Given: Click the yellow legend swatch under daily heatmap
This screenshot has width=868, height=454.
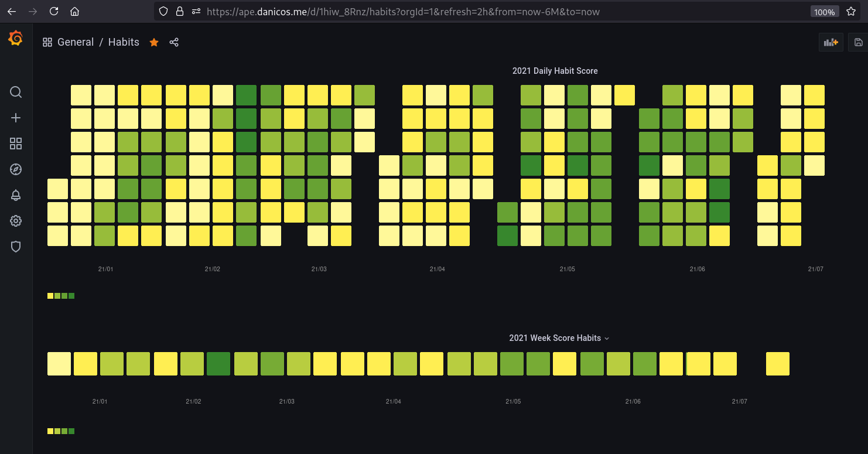Looking at the screenshot, I should (50, 296).
